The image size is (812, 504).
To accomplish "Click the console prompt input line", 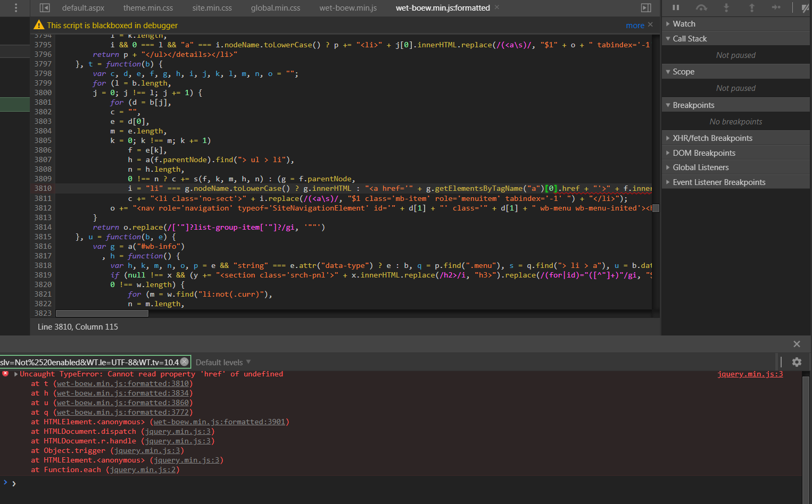I will 404,483.
